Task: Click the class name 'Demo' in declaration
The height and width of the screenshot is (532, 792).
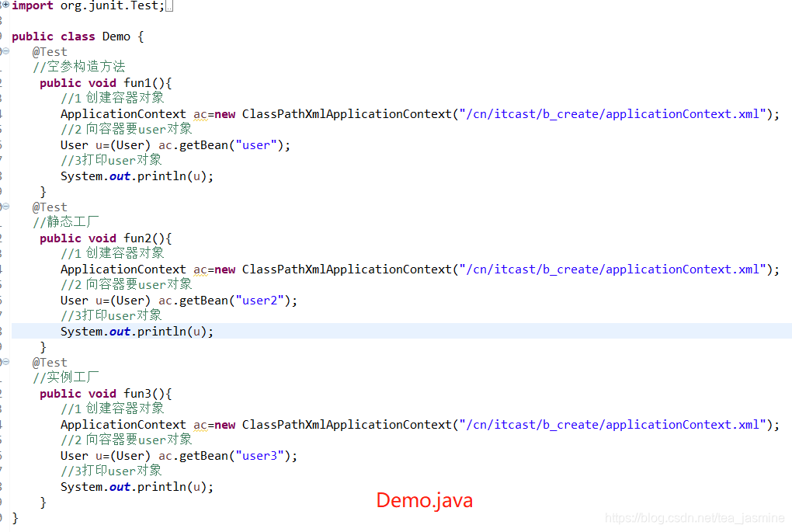Action: pos(116,37)
